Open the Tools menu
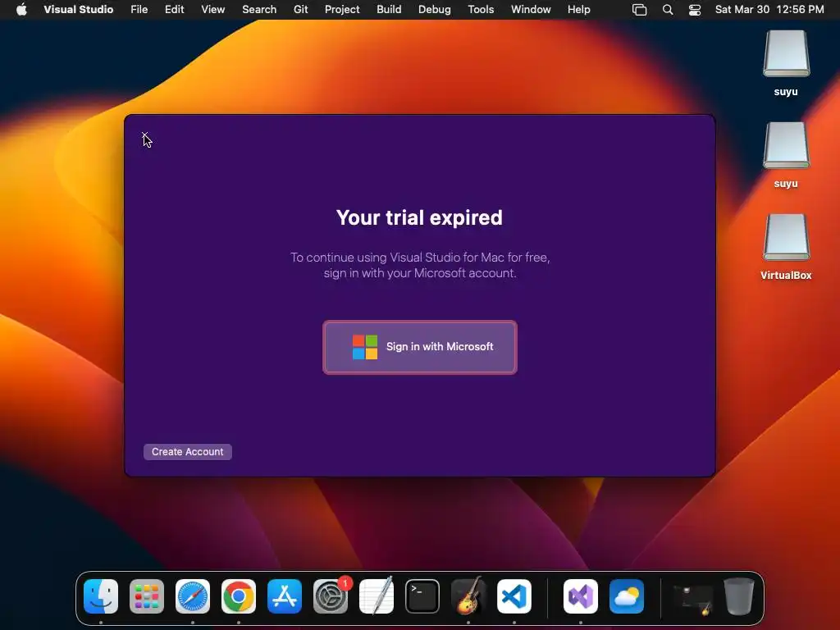Screen dimensions: 840x630 [x=481, y=10]
